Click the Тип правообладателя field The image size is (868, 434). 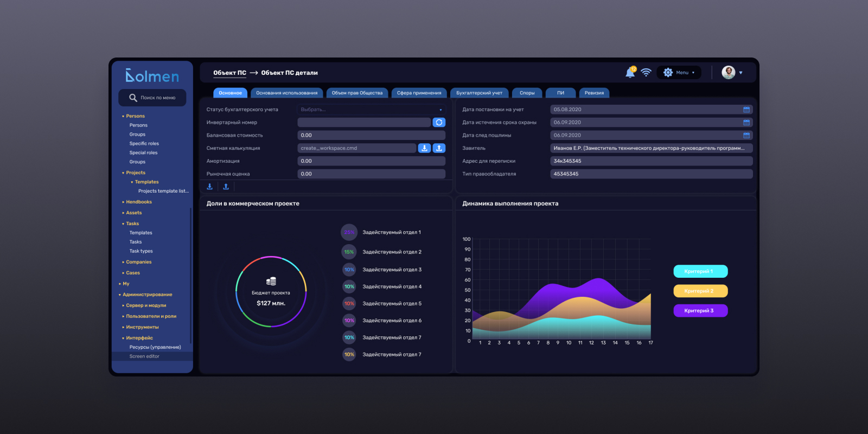point(652,174)
